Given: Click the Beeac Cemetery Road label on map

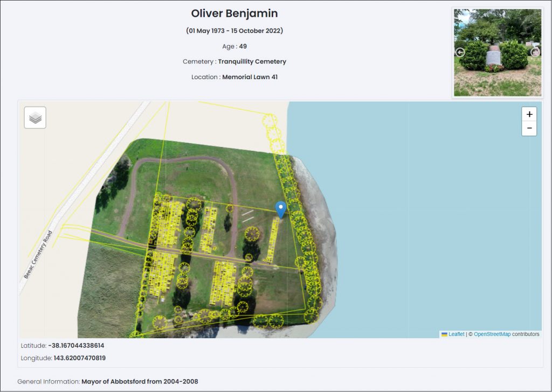Looking at the screenshot, I should click(38, 255).
